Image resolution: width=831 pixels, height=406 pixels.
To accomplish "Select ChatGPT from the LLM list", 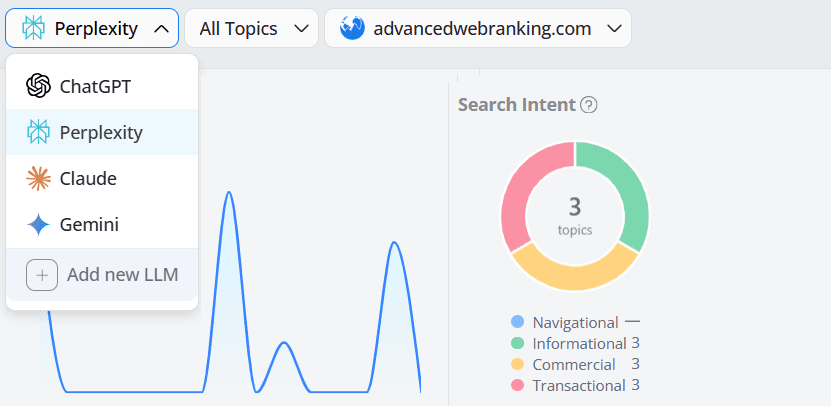I will coord(102,86).
